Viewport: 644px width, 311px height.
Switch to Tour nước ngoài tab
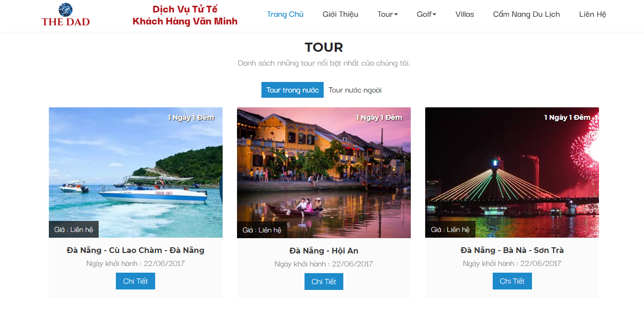tap(355, 90)
